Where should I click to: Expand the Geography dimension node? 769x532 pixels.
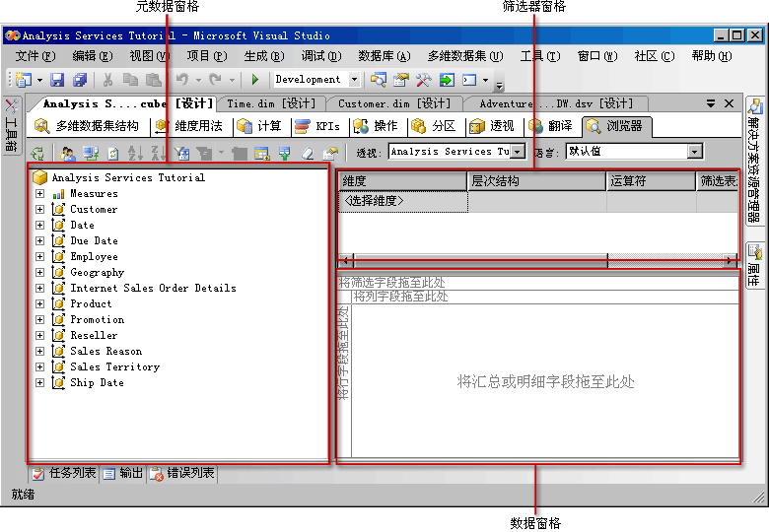point(40,272)
